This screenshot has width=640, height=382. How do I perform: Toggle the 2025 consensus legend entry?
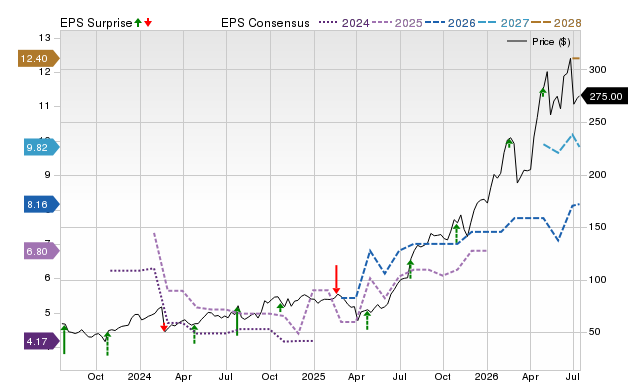(397, 23)
